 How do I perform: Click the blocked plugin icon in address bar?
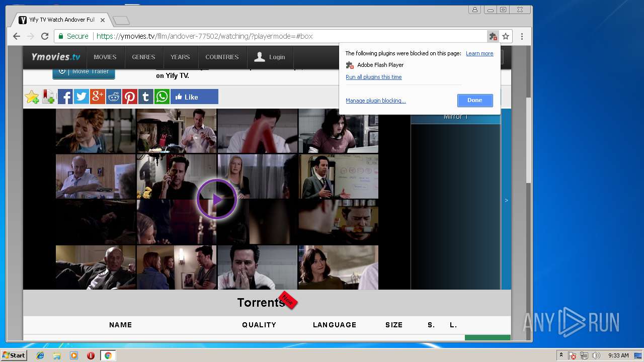click(493, 36)
